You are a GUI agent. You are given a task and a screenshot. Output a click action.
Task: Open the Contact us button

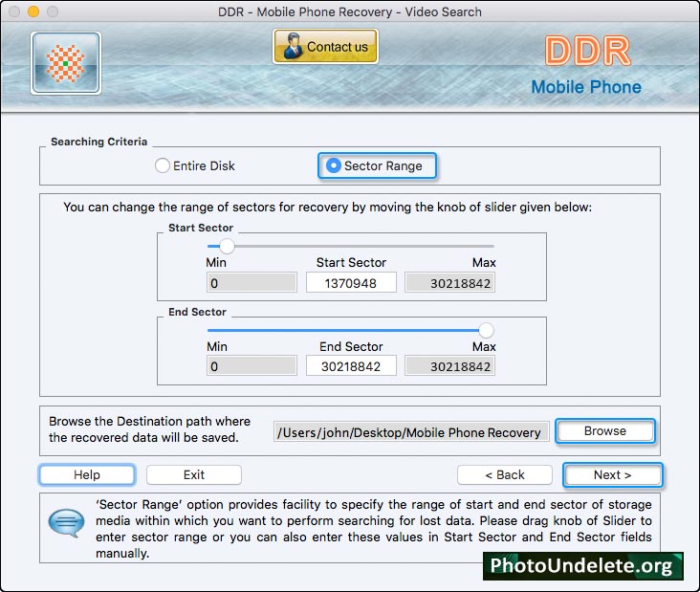pos(325,47)
